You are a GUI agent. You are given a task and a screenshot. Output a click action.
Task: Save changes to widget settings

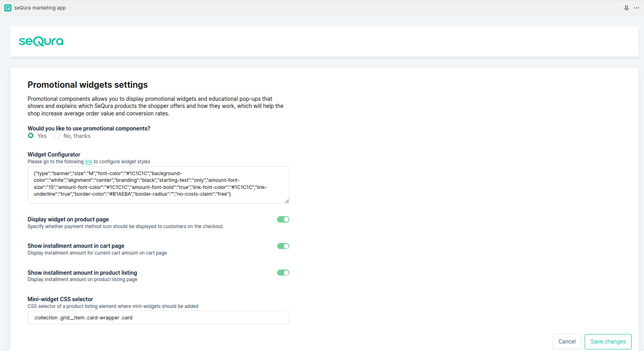608,342
